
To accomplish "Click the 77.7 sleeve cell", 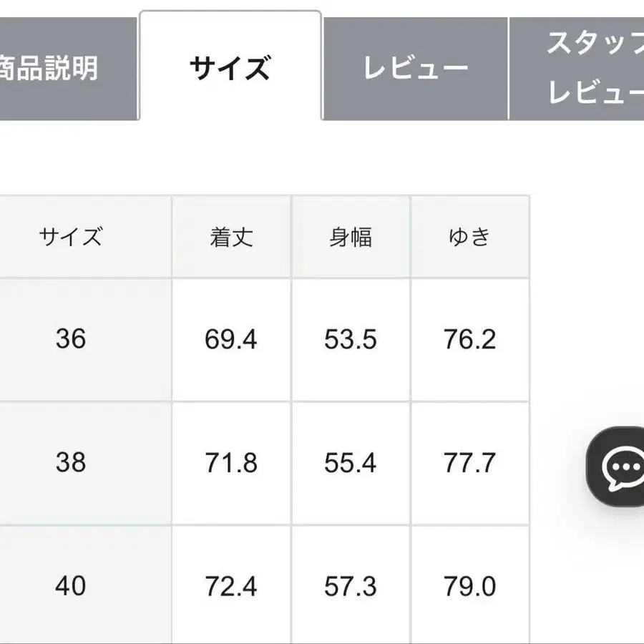I will tap(469, 463).
